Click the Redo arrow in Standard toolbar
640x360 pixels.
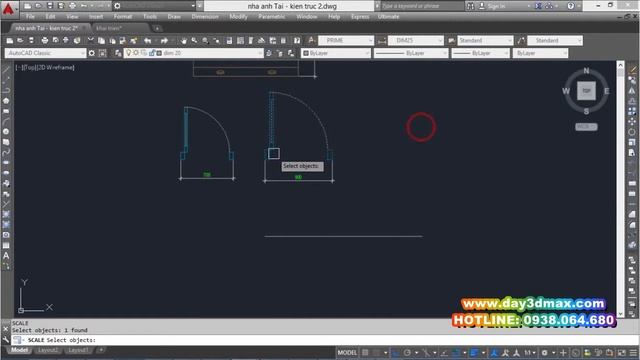164,40
